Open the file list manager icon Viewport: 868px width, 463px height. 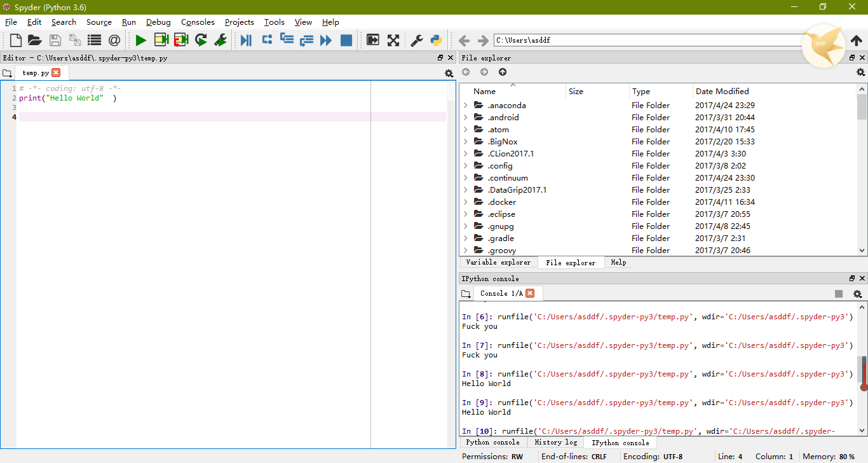[95, 40]
